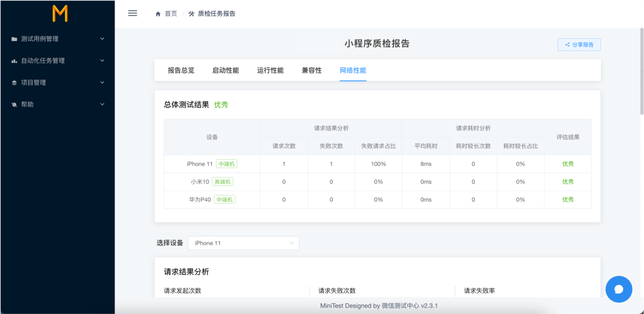Click the folder icon for 测试用例管理

pyautogui.click(x=14, y=39)
